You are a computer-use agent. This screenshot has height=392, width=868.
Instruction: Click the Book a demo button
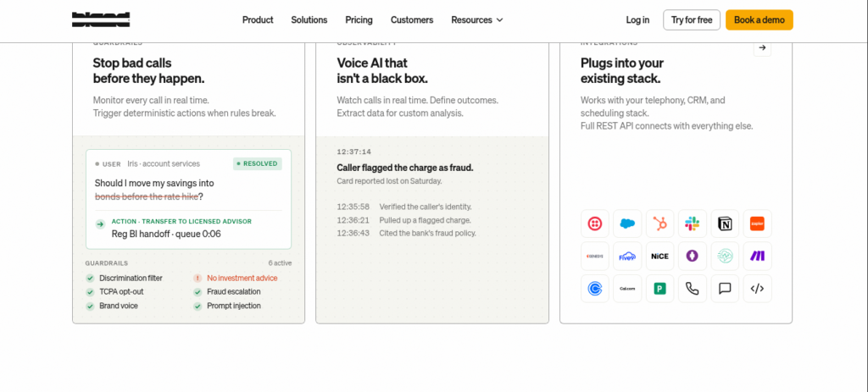point(759,20)
